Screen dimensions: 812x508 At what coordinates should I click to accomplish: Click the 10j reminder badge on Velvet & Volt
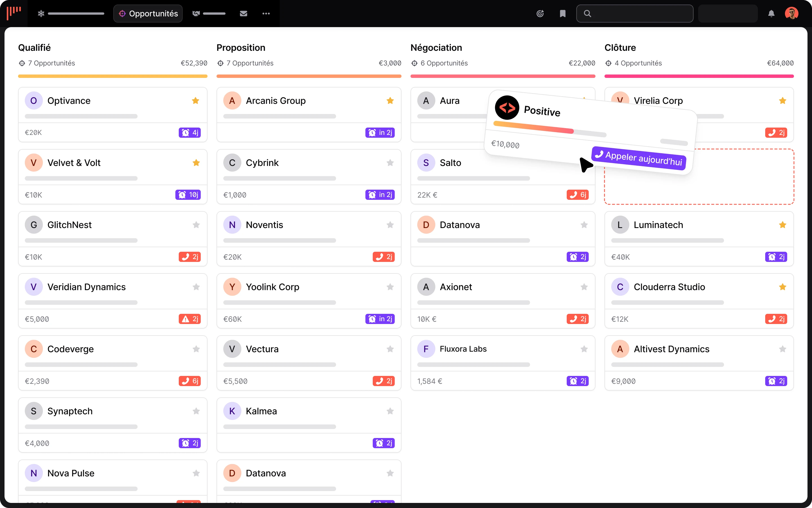[188, 194]
